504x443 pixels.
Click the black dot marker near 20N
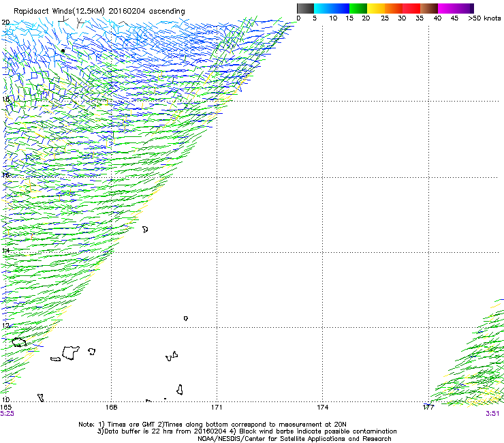click(63, 51)
